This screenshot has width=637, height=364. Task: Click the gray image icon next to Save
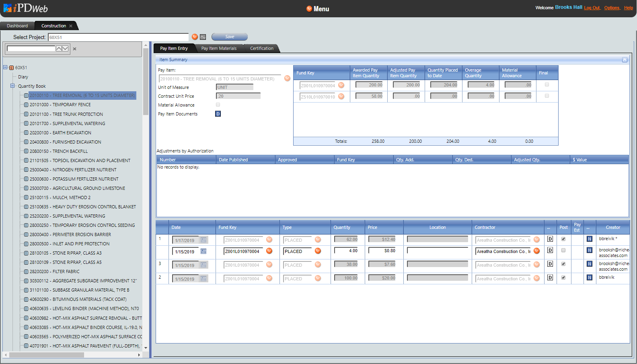point(203,37)
